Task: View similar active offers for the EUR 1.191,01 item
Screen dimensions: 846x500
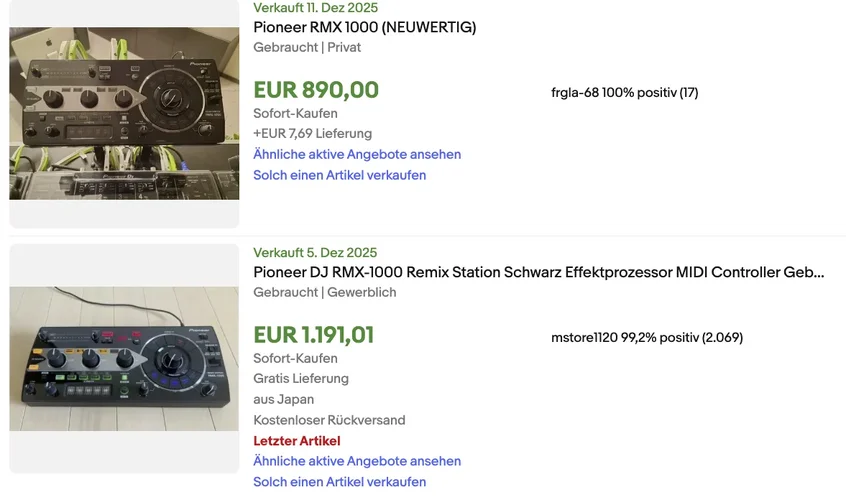Action: [x=357, y=461]
